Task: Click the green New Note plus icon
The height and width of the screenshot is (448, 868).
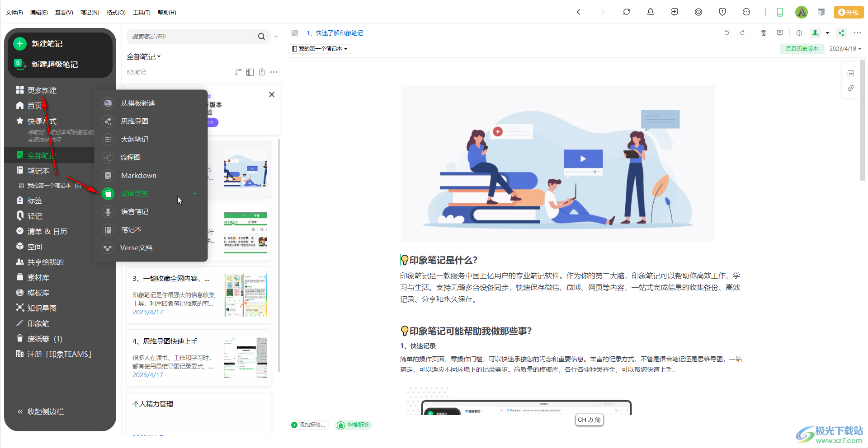Action: click(19, 43)
